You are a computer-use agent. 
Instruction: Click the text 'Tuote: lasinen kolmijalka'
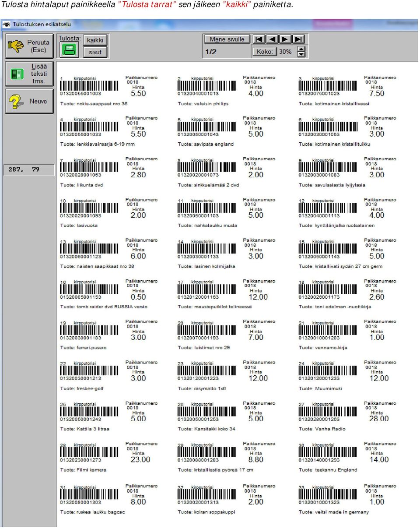[x=206, y=266]
